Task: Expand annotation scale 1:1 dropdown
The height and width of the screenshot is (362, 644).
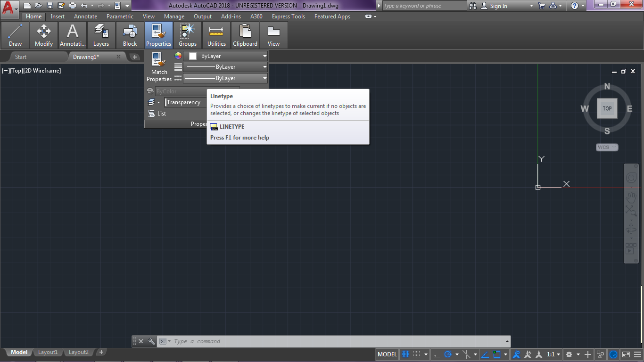Action: pos(558,354)
